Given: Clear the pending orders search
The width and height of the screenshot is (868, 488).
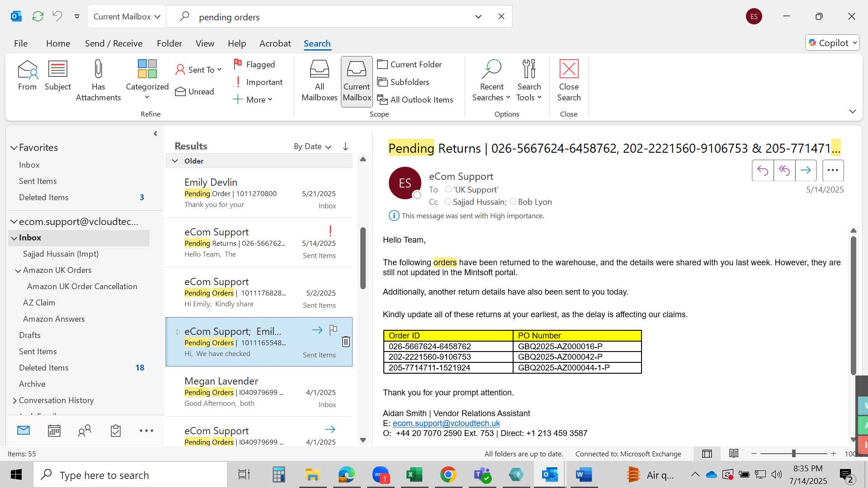Looking at the screenshot, I should tap(501, 17).
